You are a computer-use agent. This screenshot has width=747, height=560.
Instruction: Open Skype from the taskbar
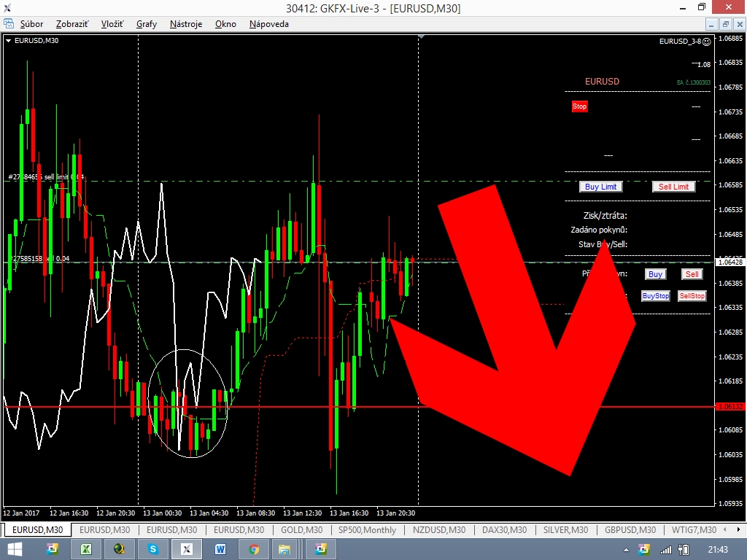coord(153,550)
